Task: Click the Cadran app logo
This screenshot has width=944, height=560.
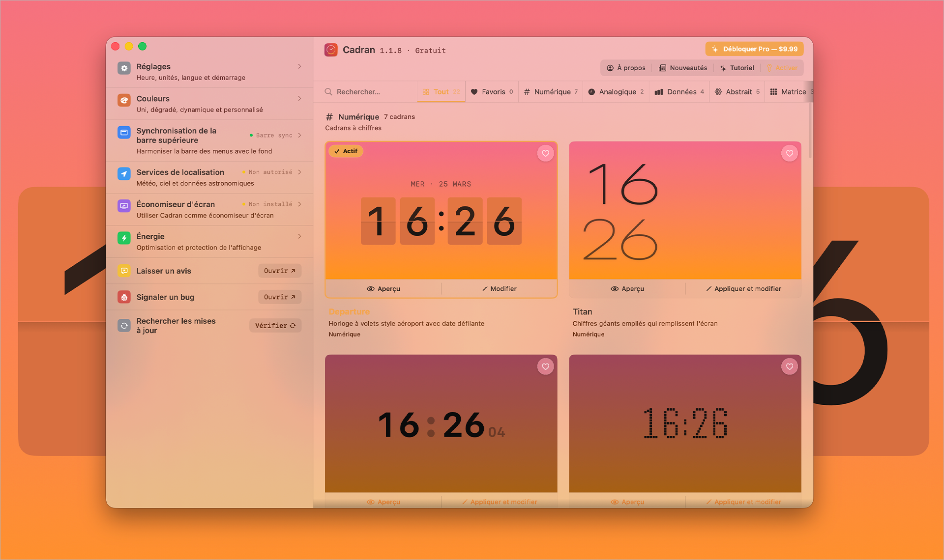Action: click(331, 50)
